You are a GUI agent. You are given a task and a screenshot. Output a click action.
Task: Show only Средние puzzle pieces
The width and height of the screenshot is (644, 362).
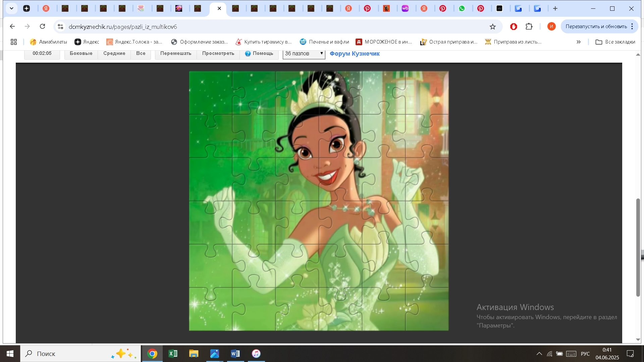coord(114,54)
